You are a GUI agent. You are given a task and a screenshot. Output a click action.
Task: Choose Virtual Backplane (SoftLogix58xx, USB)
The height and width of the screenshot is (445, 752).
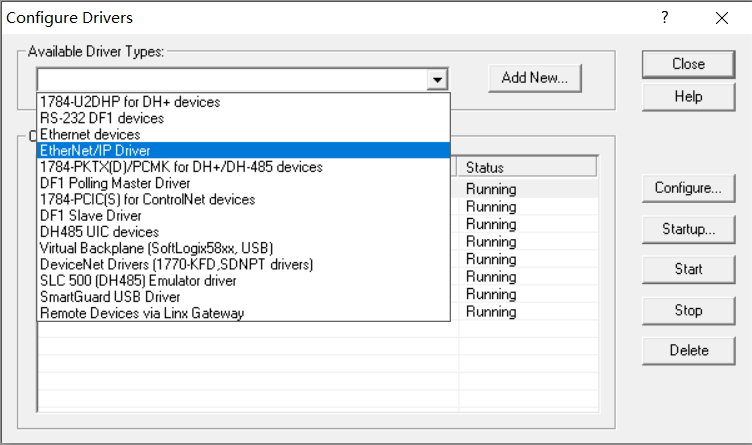156,248
